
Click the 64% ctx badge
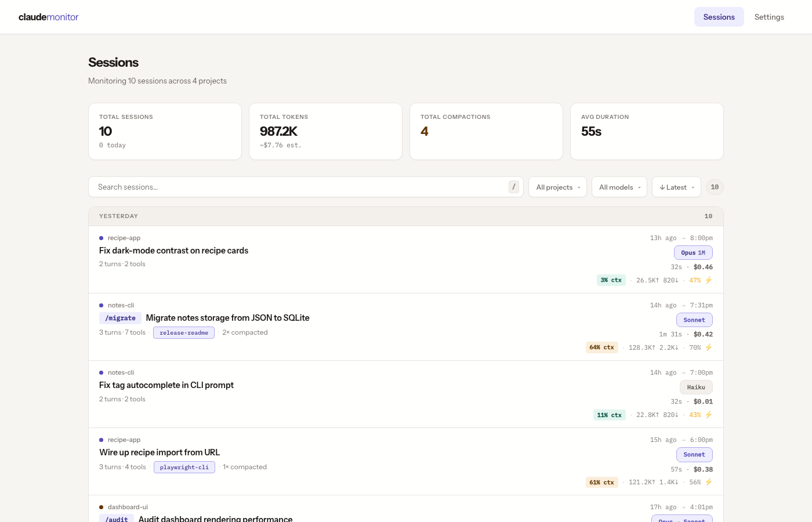(x=602, y=347)
